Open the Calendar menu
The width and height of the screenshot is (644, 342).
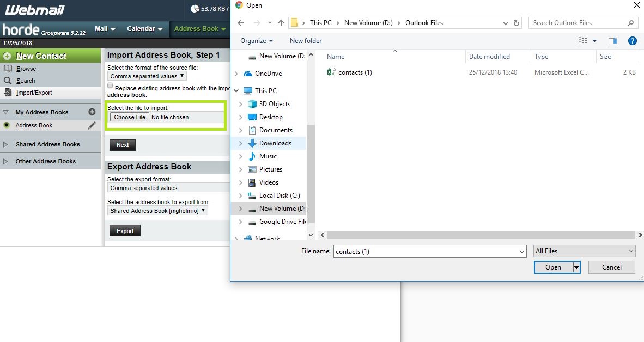pos(144,29)
